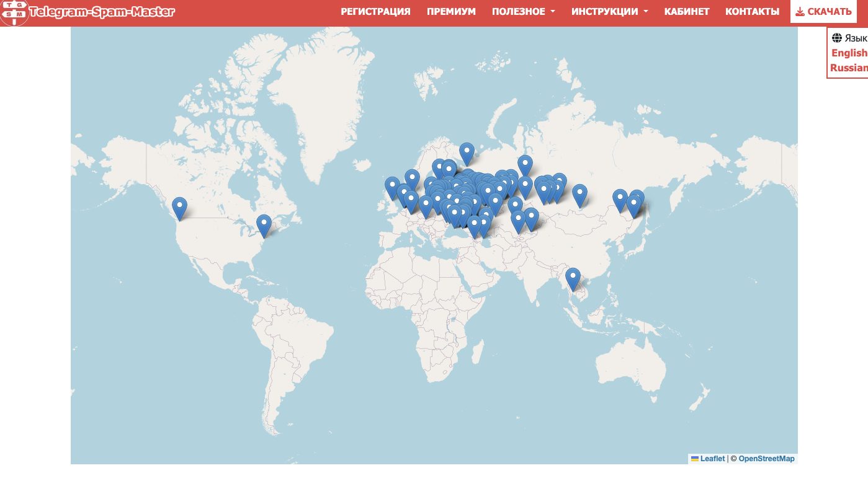Click the Ukrainian flag icon beside Leaflet
Image resolution: width=868 pixels, height=486 pixels.
click(695, 459)
